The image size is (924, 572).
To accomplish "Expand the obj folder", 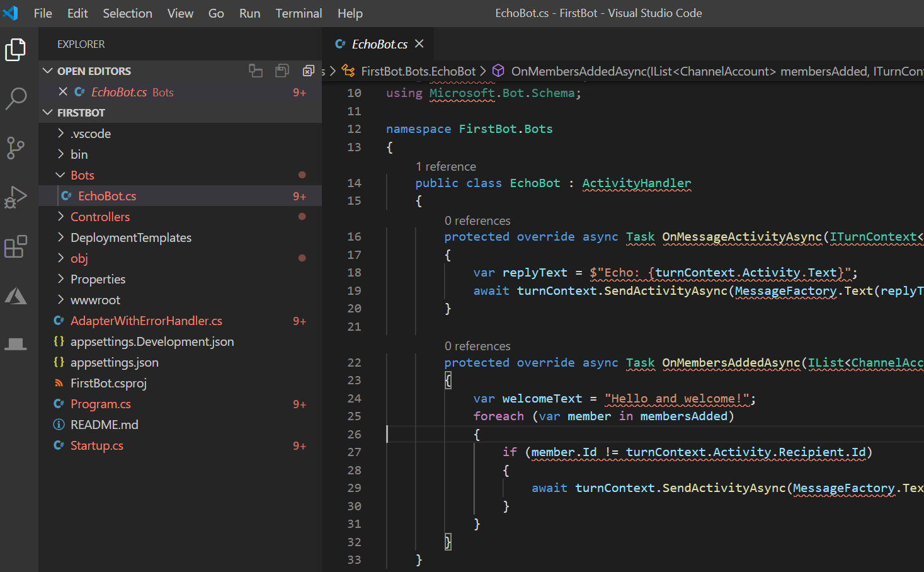I will pyautogui.click(x=60, y=258).
